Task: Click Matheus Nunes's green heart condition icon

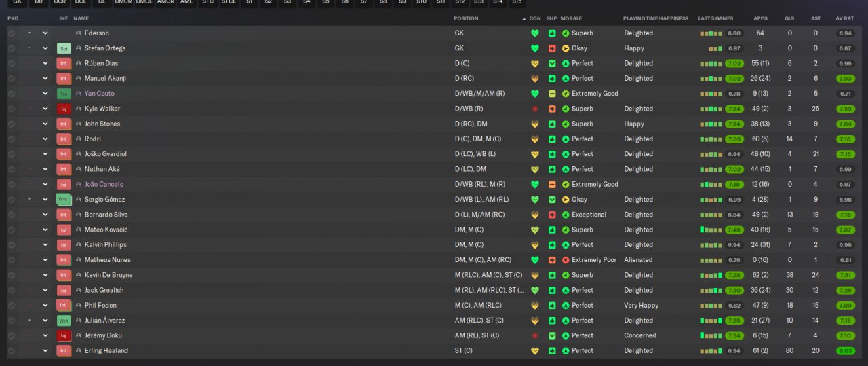Action: coord(534,260)
